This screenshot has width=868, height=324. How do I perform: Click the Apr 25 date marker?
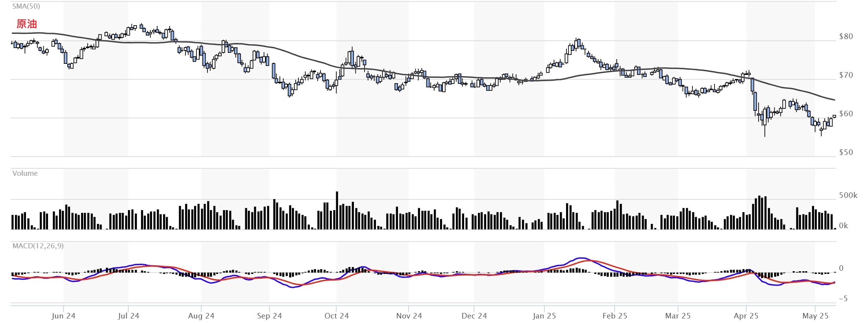pyautogui.click(x=746, y=316)
